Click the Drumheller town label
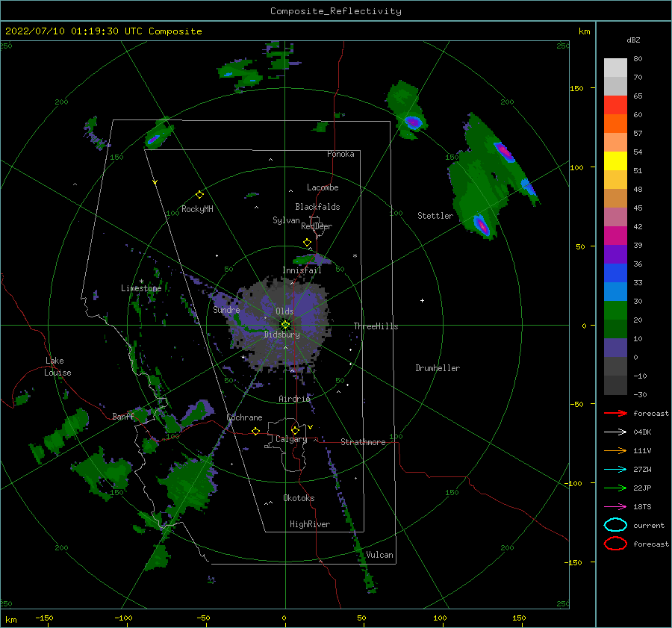This screenshot has width=672, height=628. pos(438,368)
